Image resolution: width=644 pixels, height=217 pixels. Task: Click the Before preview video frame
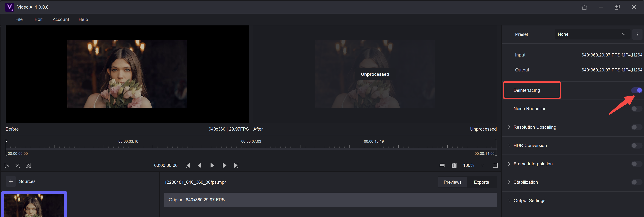coord(127,74)
